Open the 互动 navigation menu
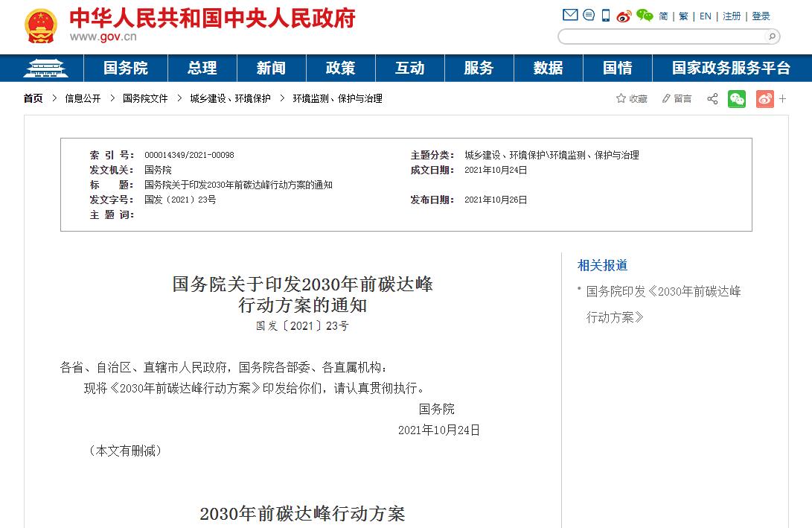This screenshot has width=812, height=528. pyautogui.click(x=409, y=68)
